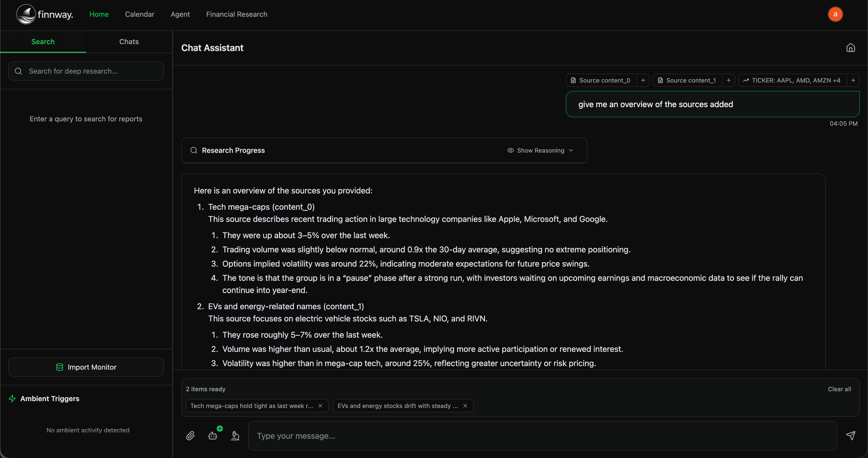Send the message with the paper plane icon
The width and height of the screenshot is (868, 458).
pos(850,435)
